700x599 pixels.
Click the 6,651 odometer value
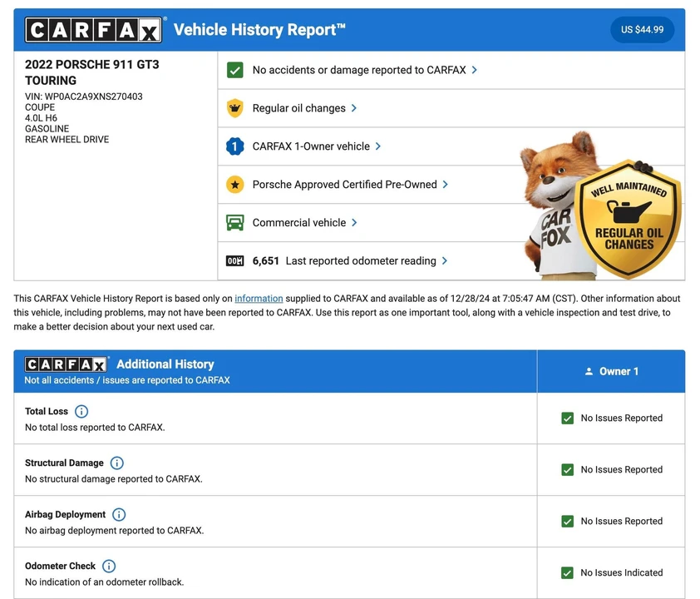tap(266, 261)
